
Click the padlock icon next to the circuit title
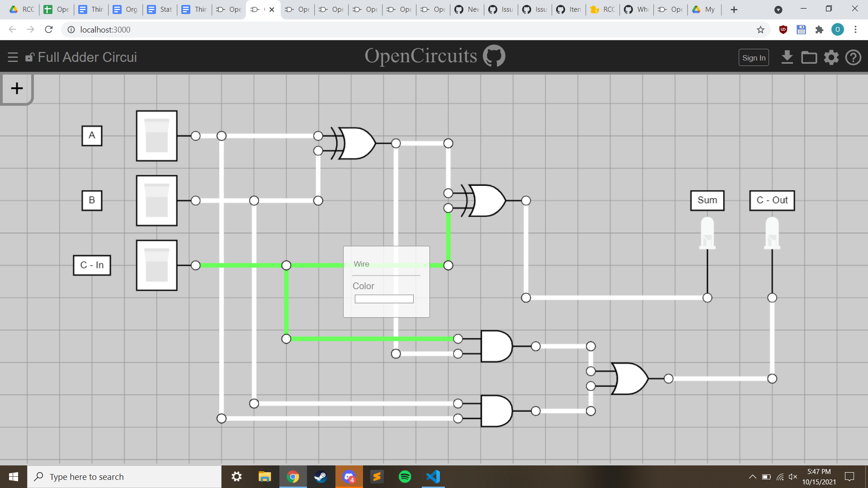29,57
